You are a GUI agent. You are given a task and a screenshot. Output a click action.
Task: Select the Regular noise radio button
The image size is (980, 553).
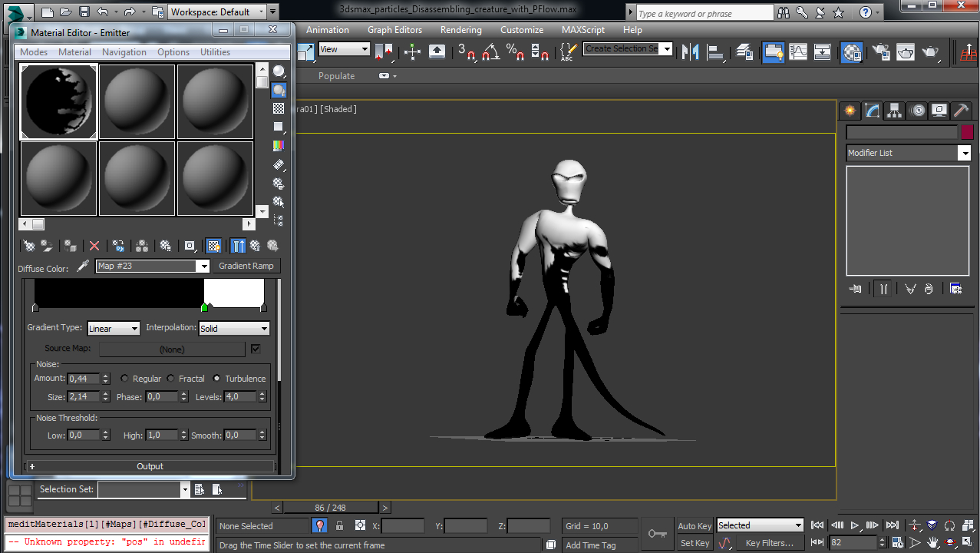tap(124, 379)
